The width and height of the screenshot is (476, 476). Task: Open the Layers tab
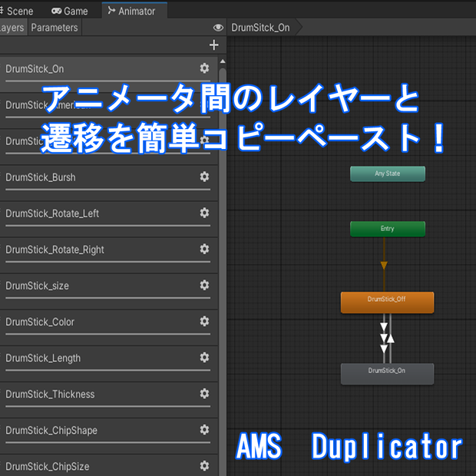click(x=12, y=28)
